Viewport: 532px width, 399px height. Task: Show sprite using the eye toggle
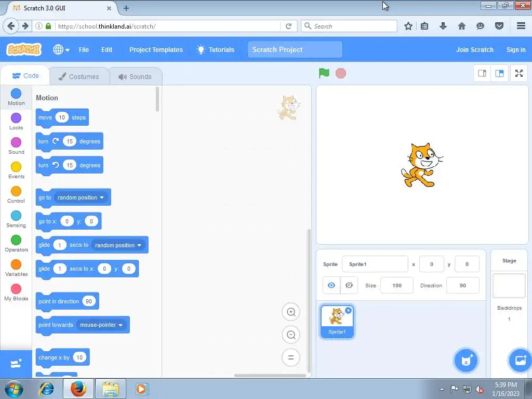click(x=331, y=285)
